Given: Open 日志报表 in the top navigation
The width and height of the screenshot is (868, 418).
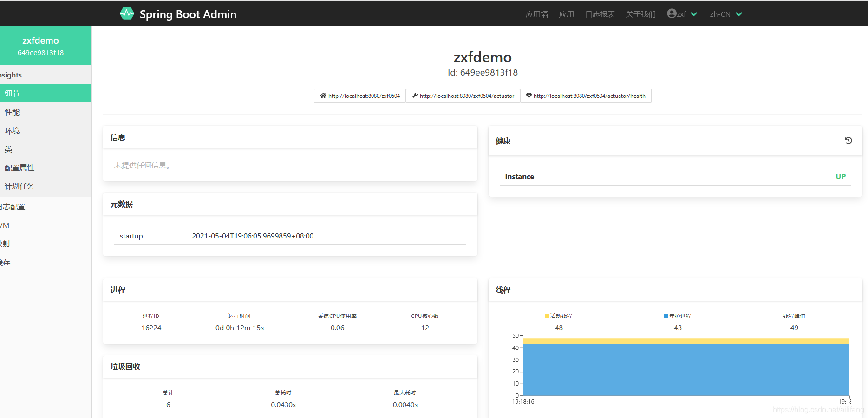Looking at the screenshot, I should (x=600, y=14).
